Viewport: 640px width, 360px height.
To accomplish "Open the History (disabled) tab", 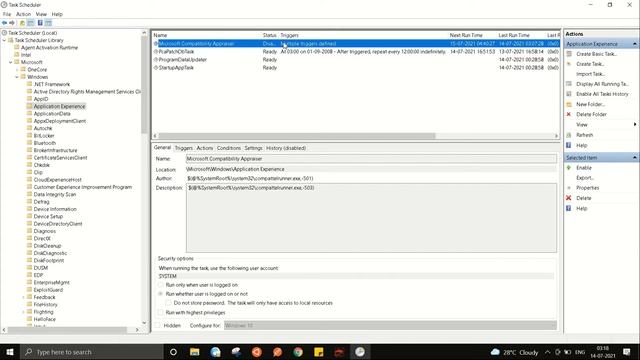I will pos(286,148).
